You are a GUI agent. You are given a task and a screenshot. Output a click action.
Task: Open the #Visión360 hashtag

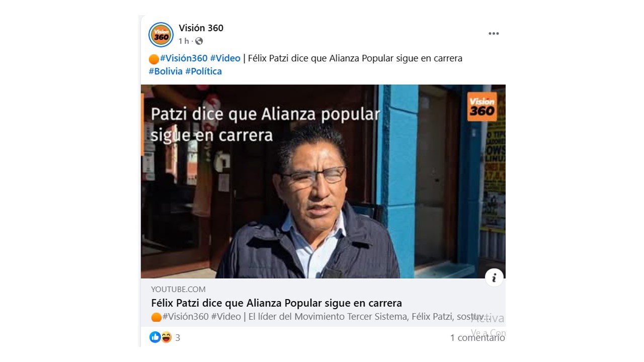[x=184, y=58]
